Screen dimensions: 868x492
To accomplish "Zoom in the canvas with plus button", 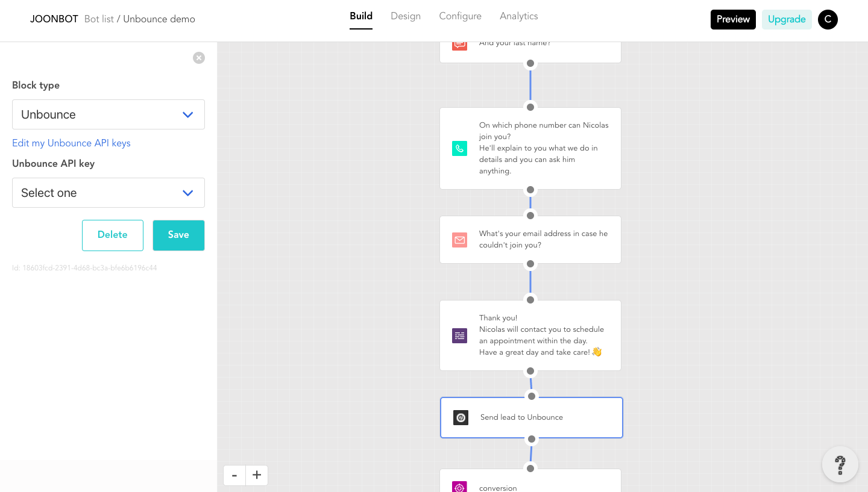I will [257, 475].
